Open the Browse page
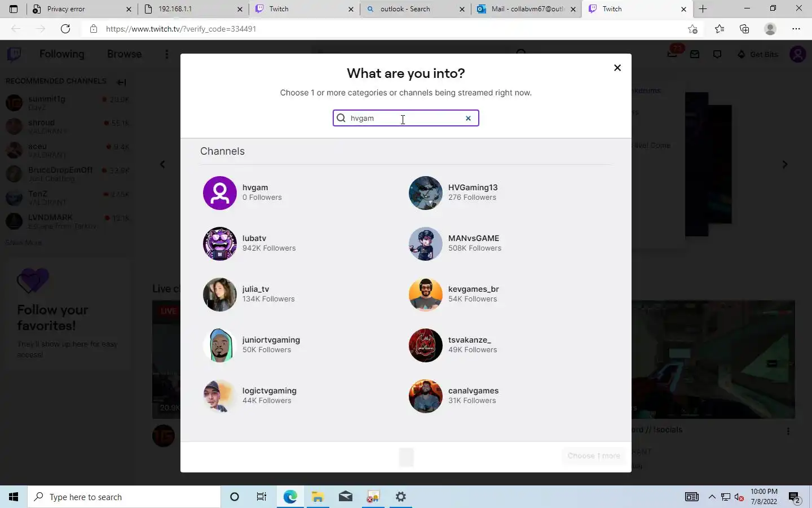 click(124, 54)
